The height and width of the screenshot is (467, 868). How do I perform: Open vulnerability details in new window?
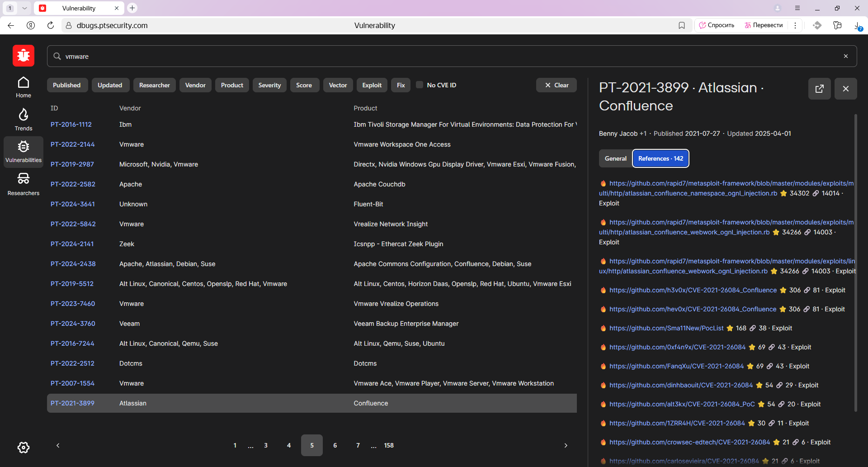tap(819, 89)
